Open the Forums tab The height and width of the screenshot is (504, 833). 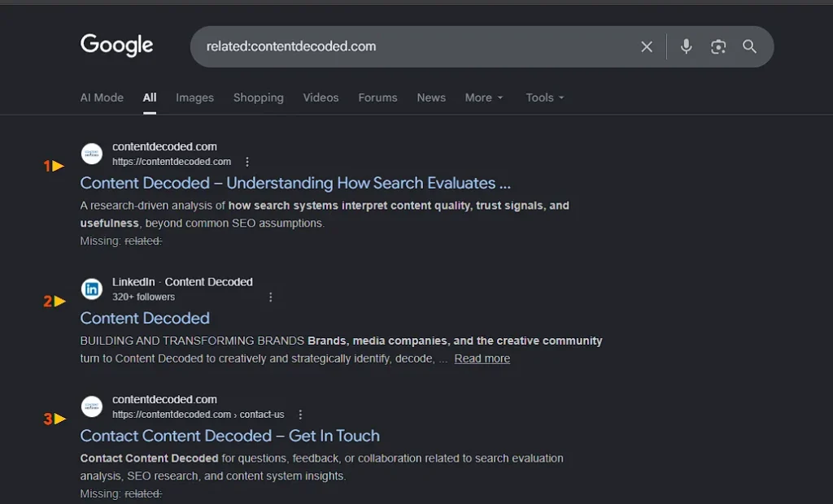click(377, 98)
